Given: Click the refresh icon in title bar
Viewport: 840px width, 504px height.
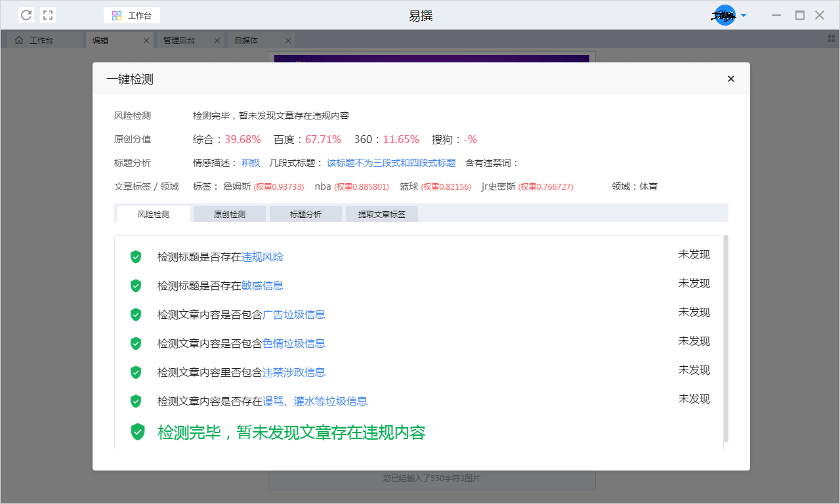Looking at the screenshot, I should click(26, 15).
